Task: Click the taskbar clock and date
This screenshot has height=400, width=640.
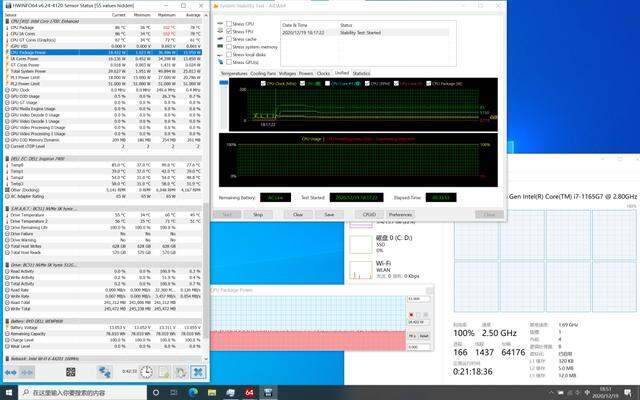Action: click(x=606, y=393)
